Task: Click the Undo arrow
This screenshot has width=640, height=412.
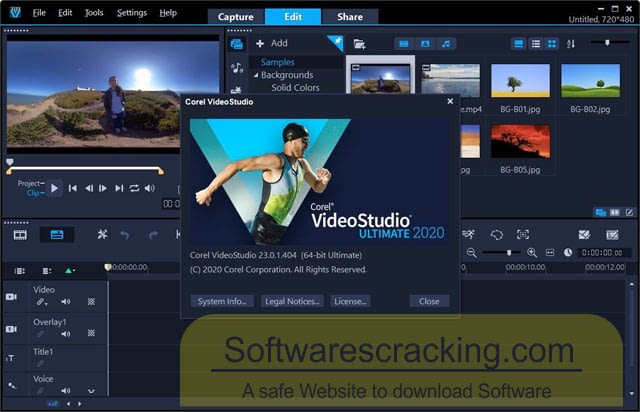Action: pyautogui.click(x=125, y=235)
